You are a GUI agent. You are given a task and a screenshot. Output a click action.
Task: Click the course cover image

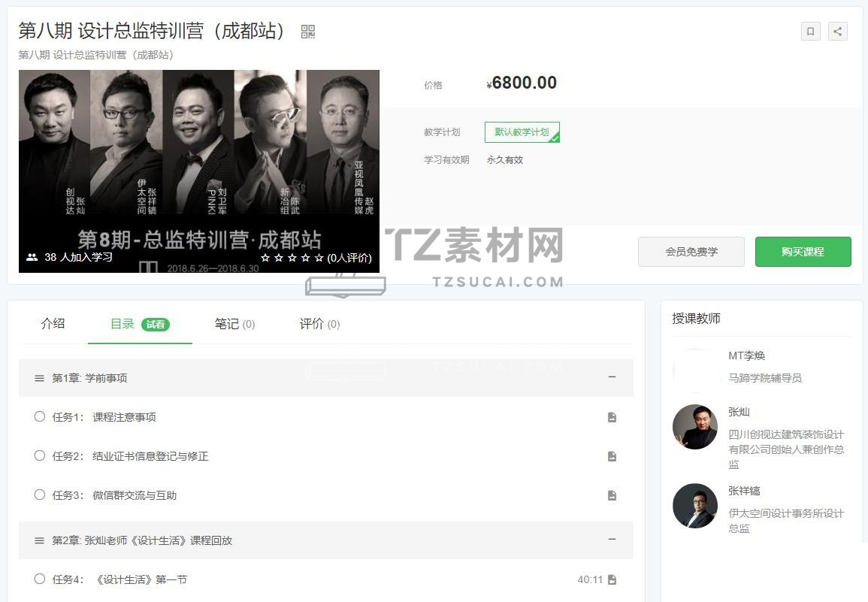[x=199, y=171]
